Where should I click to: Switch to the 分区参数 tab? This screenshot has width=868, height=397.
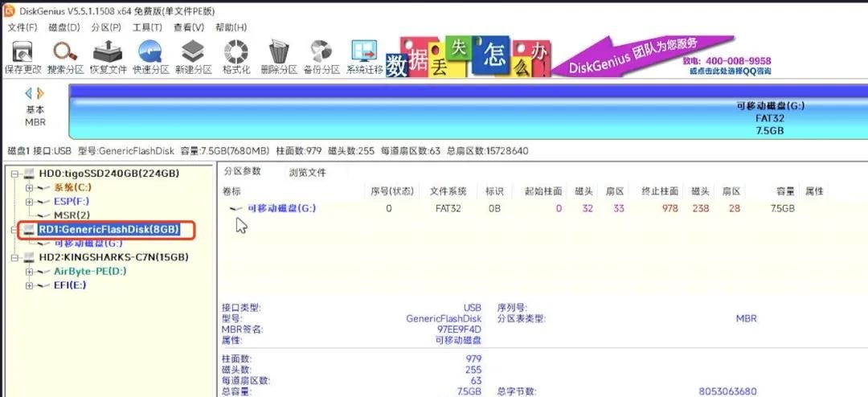coord(242,171)
